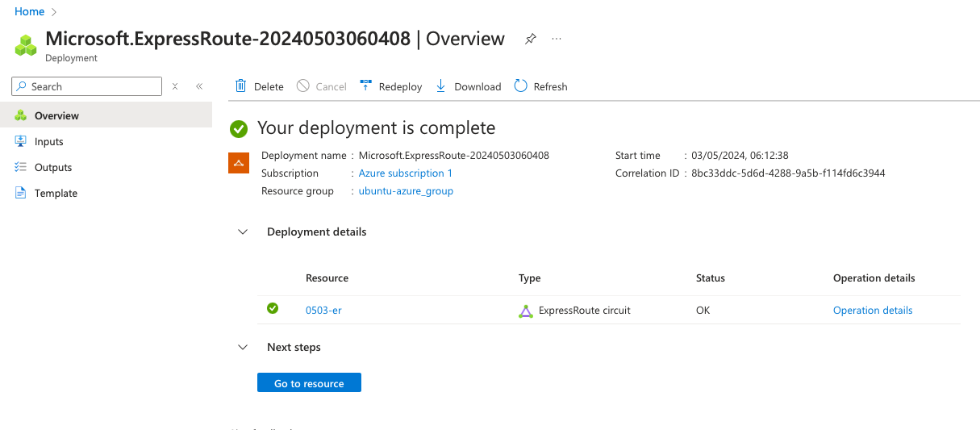Click the orange ExpressRoute marketplace icon

click(239, 162)
